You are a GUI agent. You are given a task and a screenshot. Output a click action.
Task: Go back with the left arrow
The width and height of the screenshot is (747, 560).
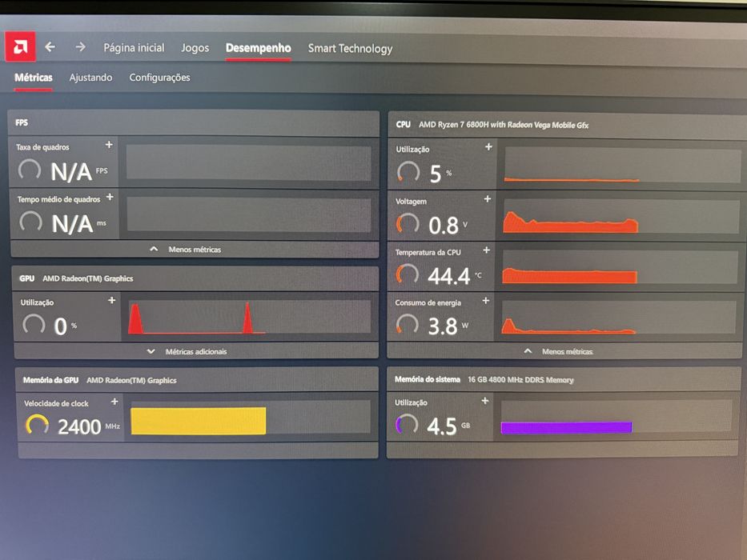point(50,46)
